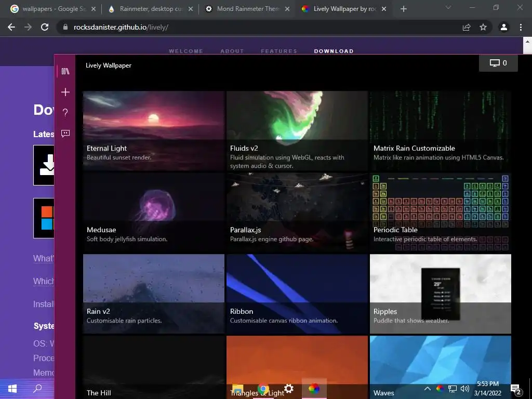Choose the Medusae jellyfish wallpaper
This screenshot has height=399, width=532.
click(154, 212)
